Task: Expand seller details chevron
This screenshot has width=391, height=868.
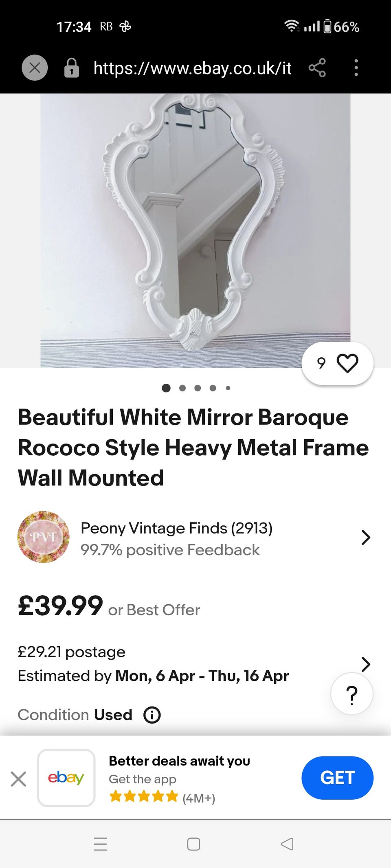Action: (x=366, y=537)
